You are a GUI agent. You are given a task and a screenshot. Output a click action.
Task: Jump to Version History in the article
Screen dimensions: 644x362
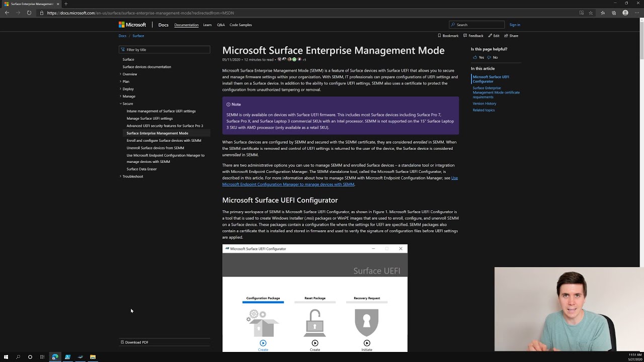[x=485, y=104]
